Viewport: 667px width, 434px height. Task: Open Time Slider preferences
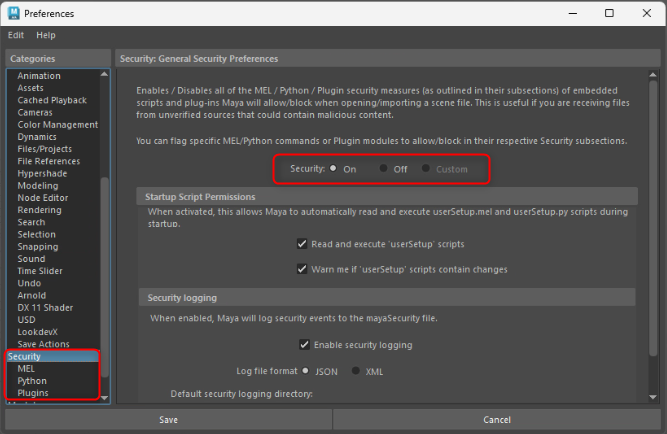tap(40, 271)
